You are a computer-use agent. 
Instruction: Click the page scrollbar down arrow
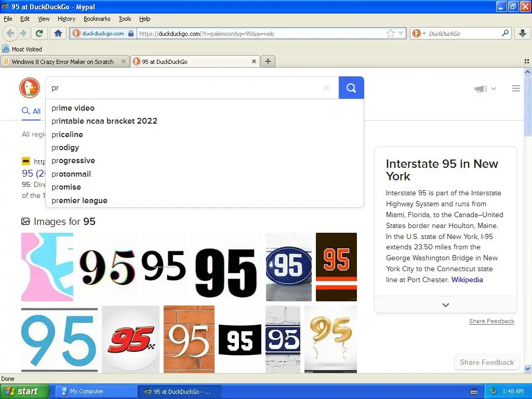tap(527, 369)
